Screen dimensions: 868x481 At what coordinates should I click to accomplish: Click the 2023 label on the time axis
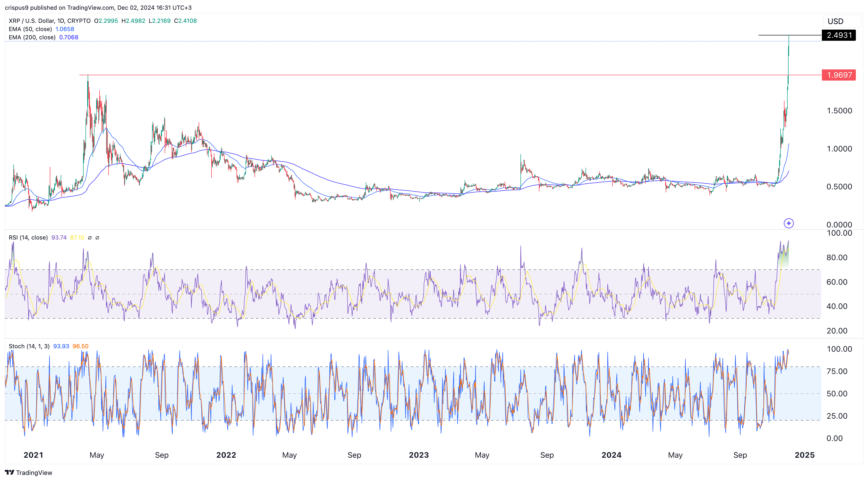419,455
